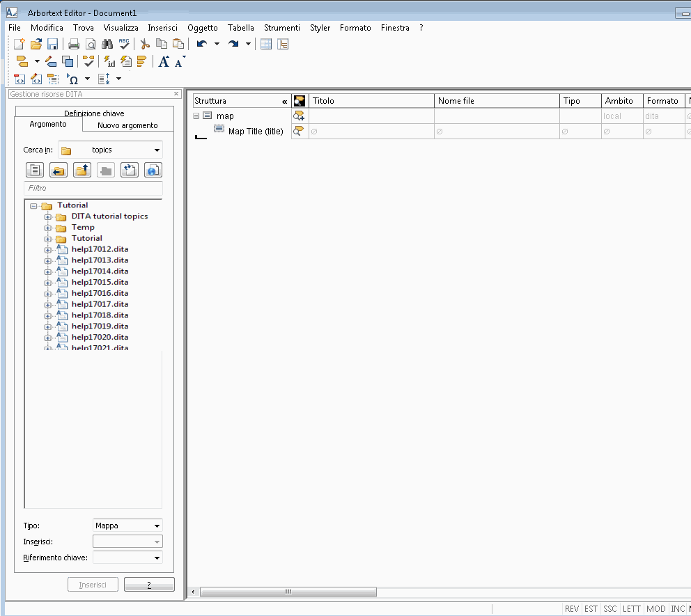Click the document map tree icon

[283, 44]
